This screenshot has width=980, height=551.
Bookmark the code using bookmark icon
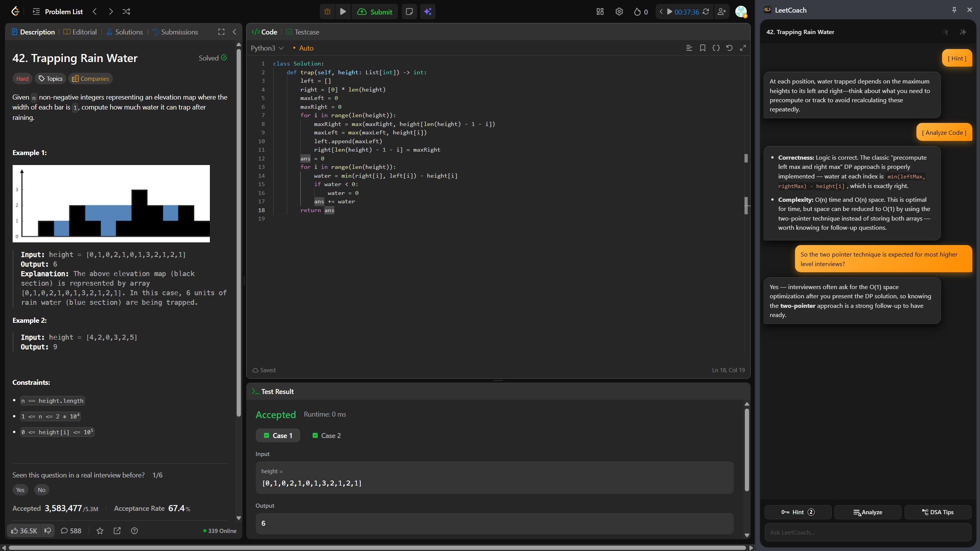click(x=703, y=48)
